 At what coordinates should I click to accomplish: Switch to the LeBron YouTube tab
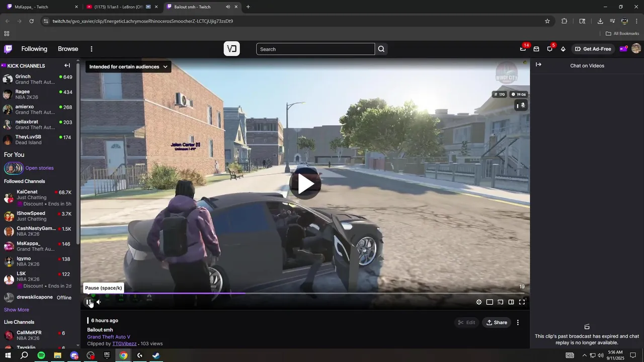pyautogui.click(x=122, y=7)
